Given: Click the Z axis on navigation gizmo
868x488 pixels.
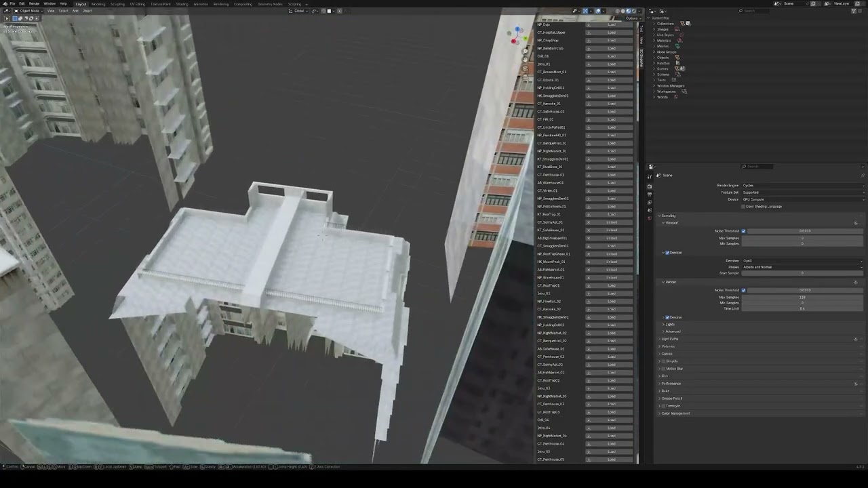Looking at the screenshot, I should tap(518, 30).
